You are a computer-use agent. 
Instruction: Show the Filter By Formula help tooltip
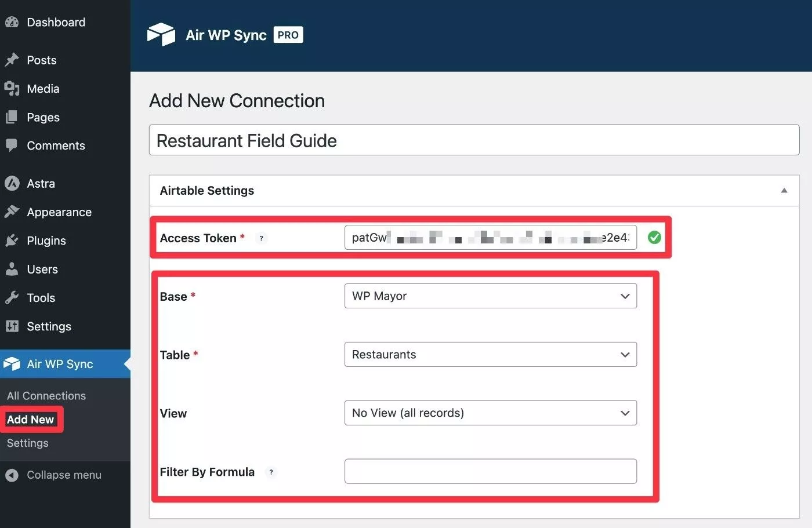click(x=271, y=472)
